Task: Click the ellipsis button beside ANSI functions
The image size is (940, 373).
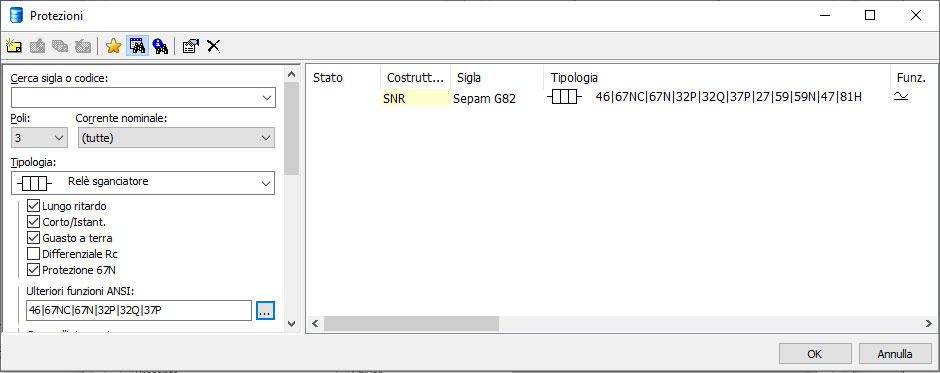Action: [x=265, y=311]
